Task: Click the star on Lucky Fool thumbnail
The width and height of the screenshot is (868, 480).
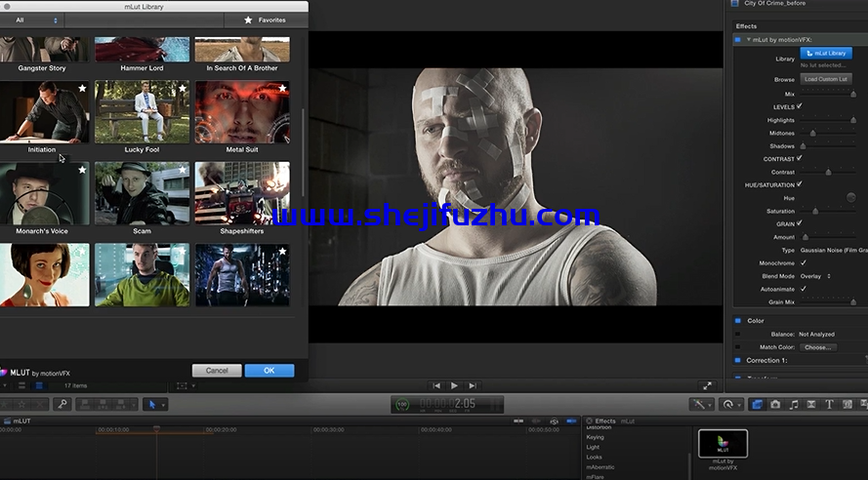Action: [x=183, y=88]
